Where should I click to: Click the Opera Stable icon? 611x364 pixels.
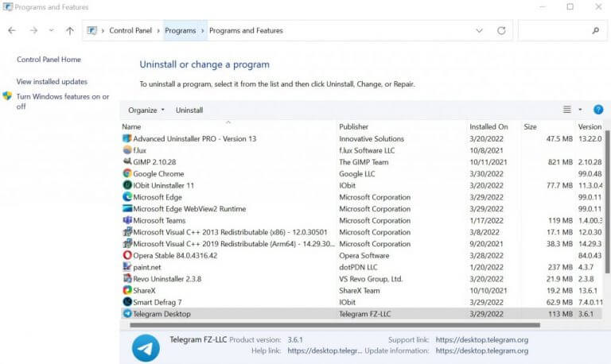127,255
